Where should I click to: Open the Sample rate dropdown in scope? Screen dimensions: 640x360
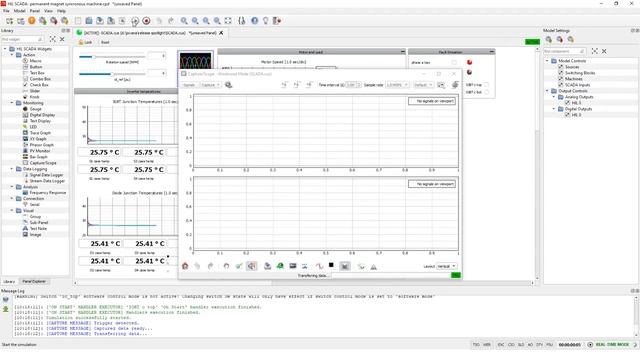[397, 85]
